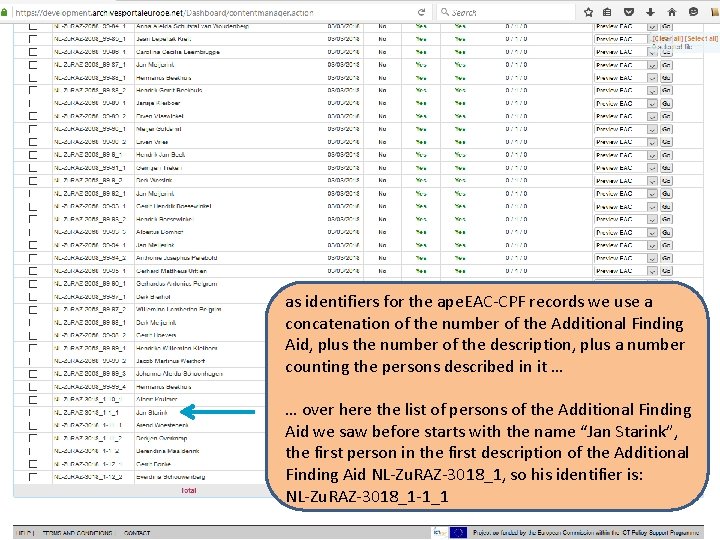Click the name Caroline Cecilia Leembrugge
The image size is (720, 540).
coord(178,52)
